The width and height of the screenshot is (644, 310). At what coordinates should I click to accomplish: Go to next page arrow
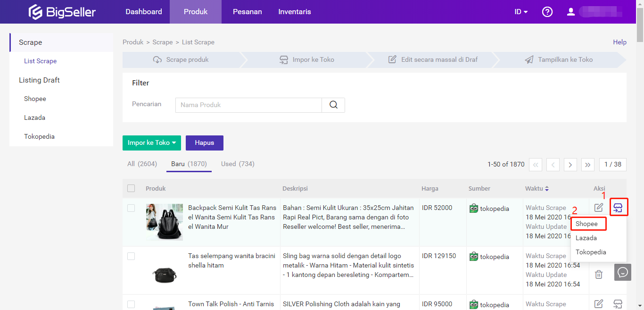point(570,165)
